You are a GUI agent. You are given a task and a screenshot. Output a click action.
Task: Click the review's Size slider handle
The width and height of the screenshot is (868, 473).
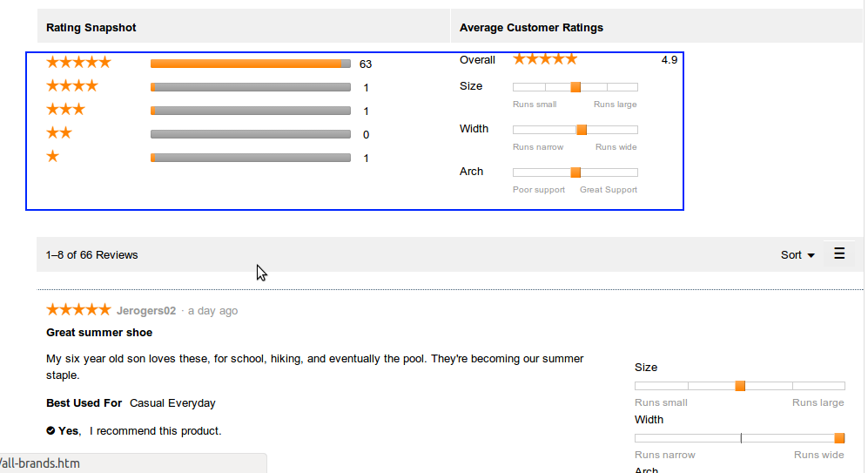(x=740, y=386)
